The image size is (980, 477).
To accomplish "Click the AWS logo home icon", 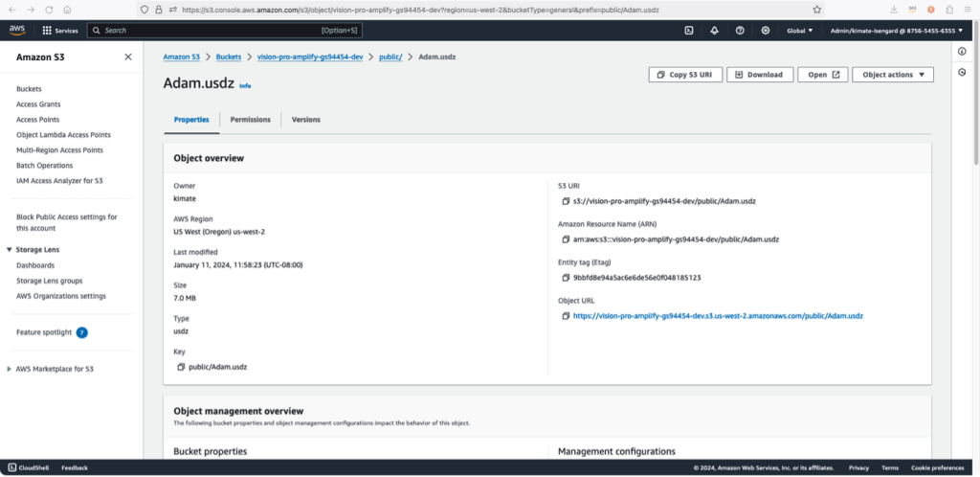I will [x=17, y=30].
